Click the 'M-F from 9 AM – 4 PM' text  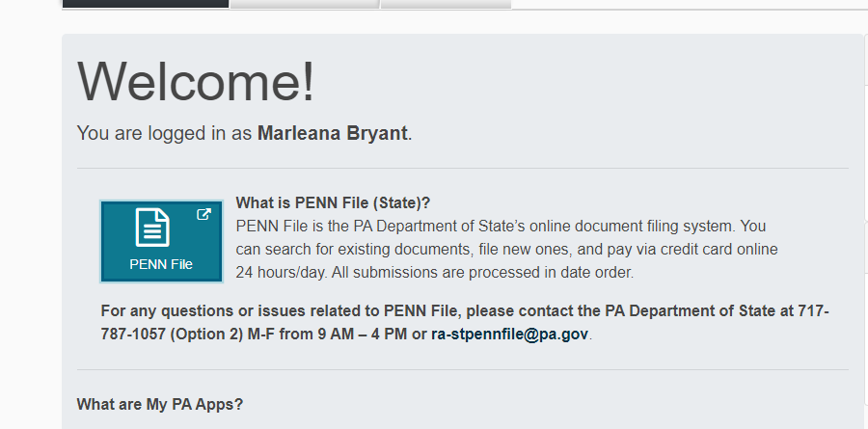329,335
